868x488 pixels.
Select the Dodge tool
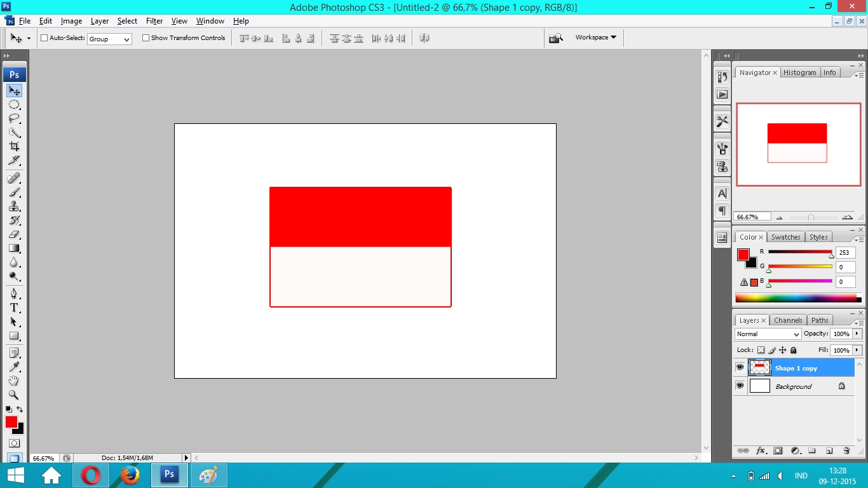click(14, 276)
